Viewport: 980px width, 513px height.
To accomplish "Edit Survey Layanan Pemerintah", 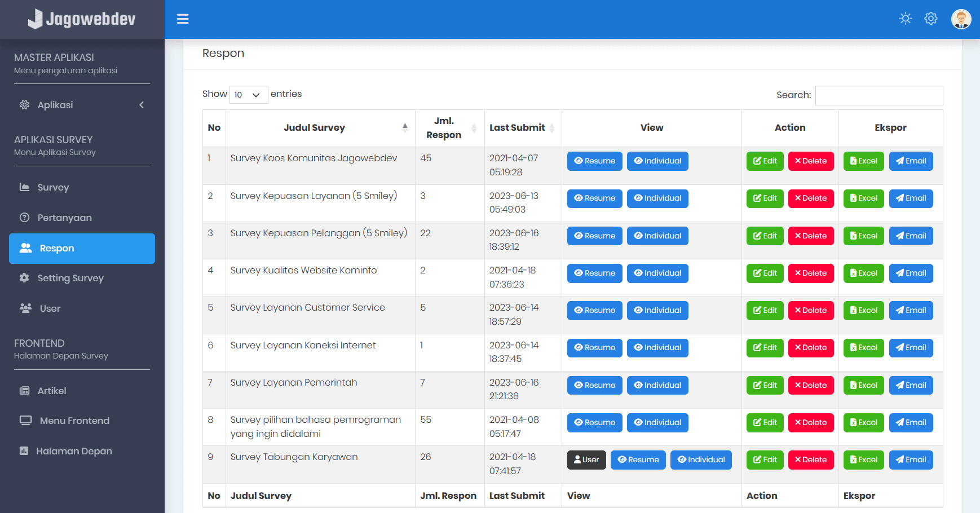I will click(x=765, y=386).
